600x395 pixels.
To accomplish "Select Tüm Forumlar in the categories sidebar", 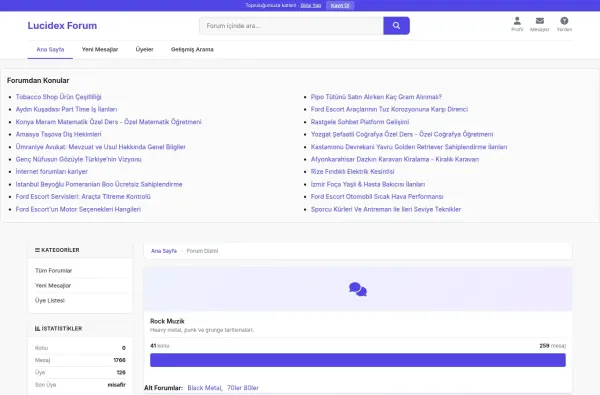I will 54,271.
